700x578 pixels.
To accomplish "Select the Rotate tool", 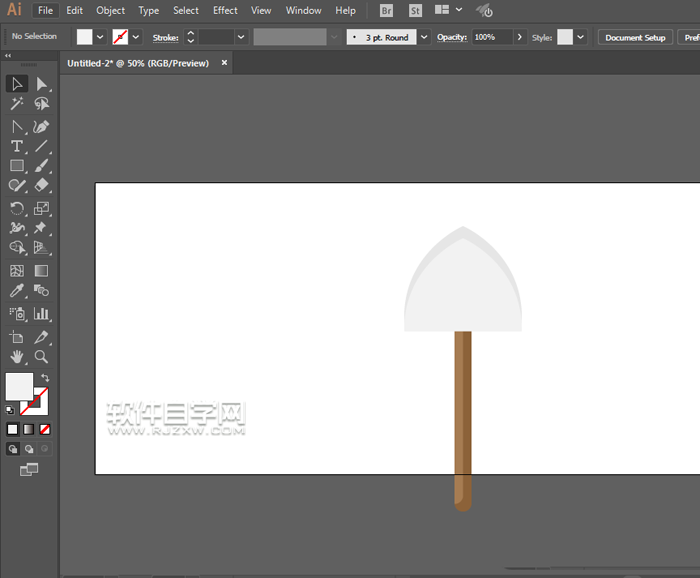I will tap(17, 208).
